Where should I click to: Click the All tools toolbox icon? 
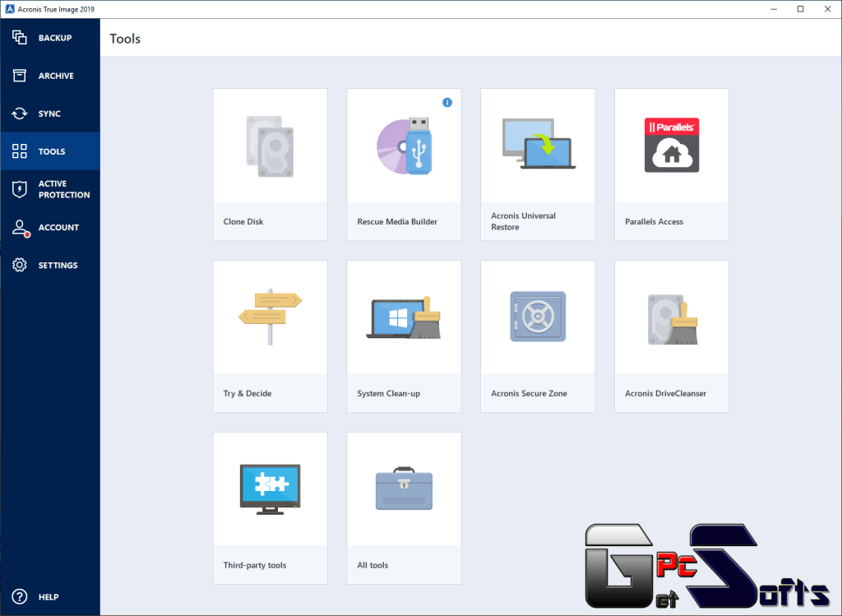pyautogui.click(x=404, y=489)
